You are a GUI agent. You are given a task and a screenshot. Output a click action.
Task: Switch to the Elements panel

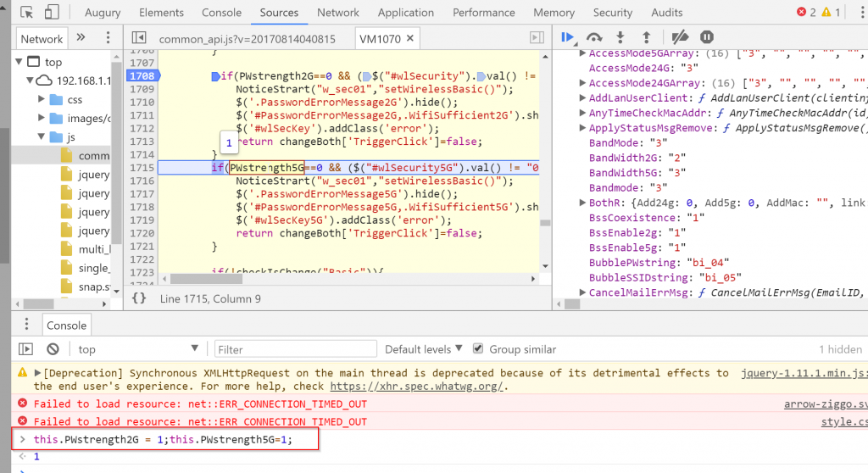click(161, 12)
